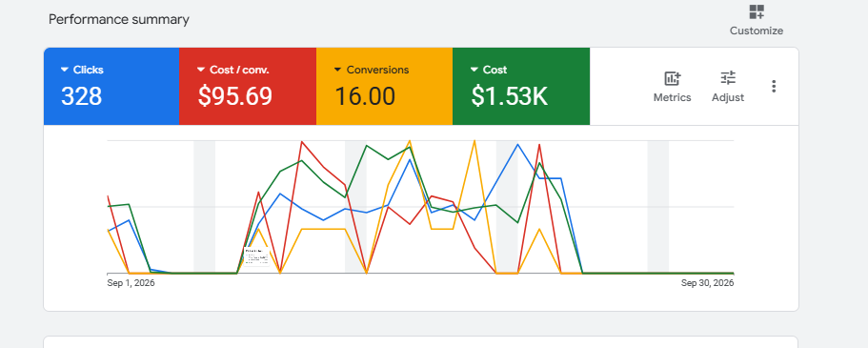Click the Metrics label text

[672, 97]
